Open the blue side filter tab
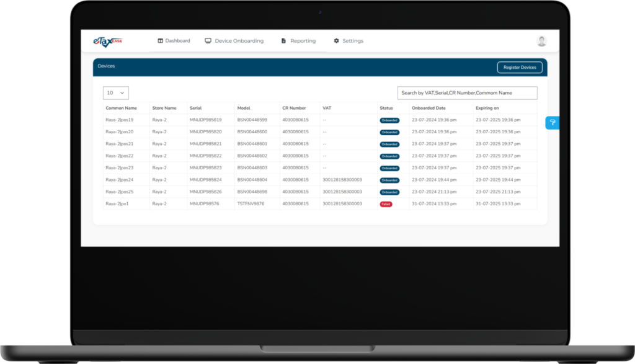The height and width of the screenshot is (364, 635). (x=553, y=123)
